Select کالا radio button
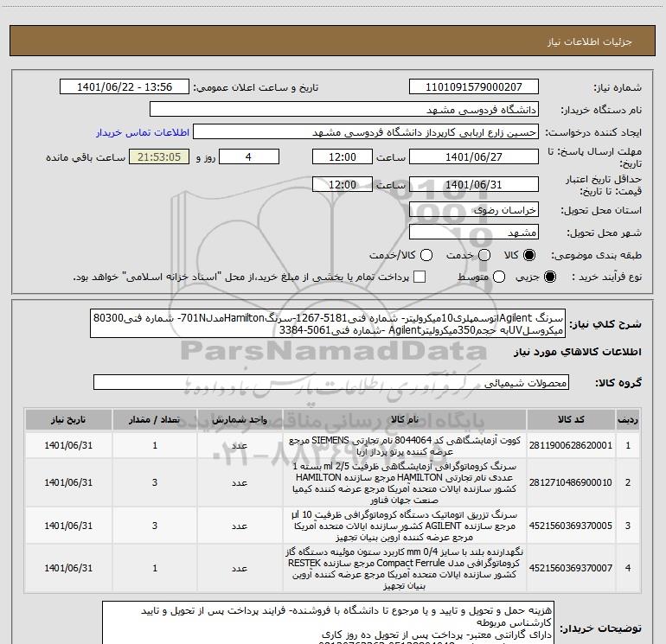 pos(529,255)
